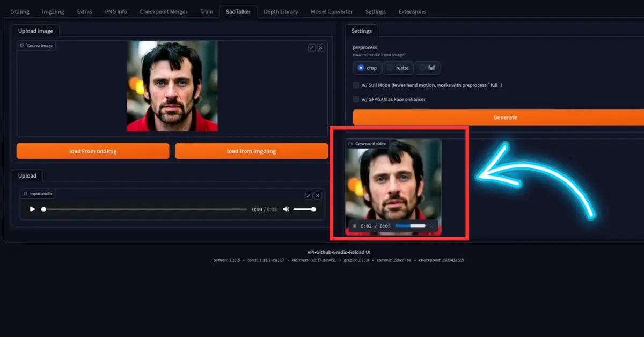This screenshot has height=337, width=644.
Task: Select the Upload audio panel tab
Action: (x=27, y=175)
